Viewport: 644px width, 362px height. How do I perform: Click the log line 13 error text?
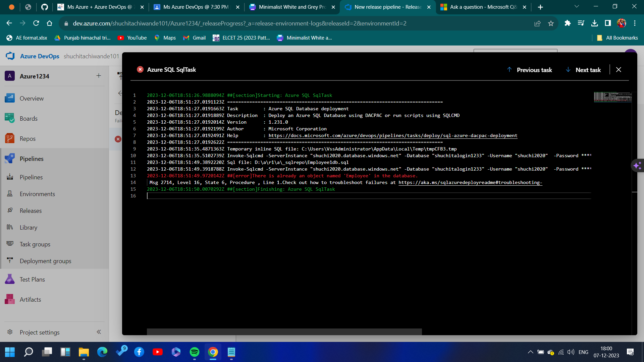(x=282, y=176)
